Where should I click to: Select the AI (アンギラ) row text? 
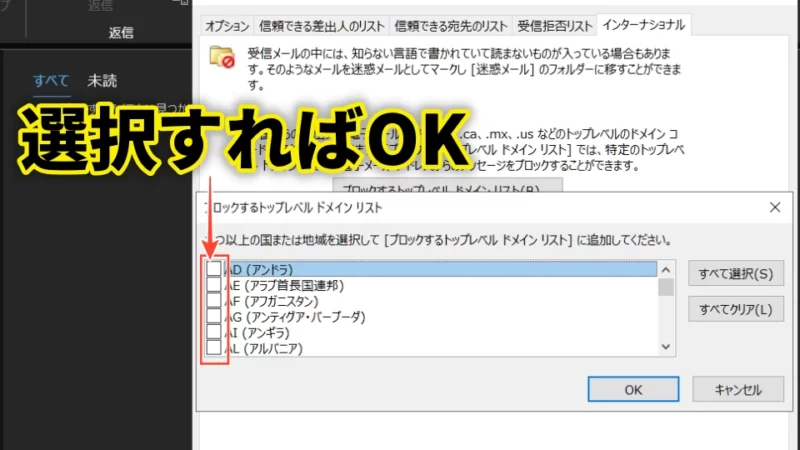tap(257, 333)
